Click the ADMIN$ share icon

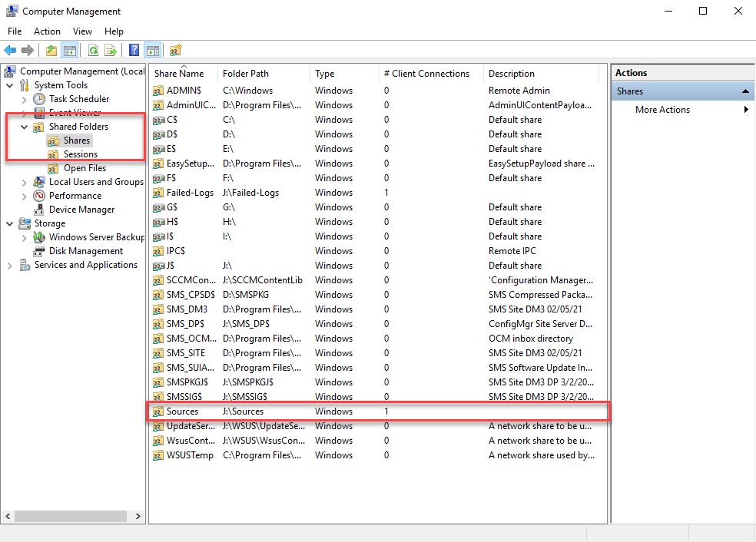tap(158, 91)
